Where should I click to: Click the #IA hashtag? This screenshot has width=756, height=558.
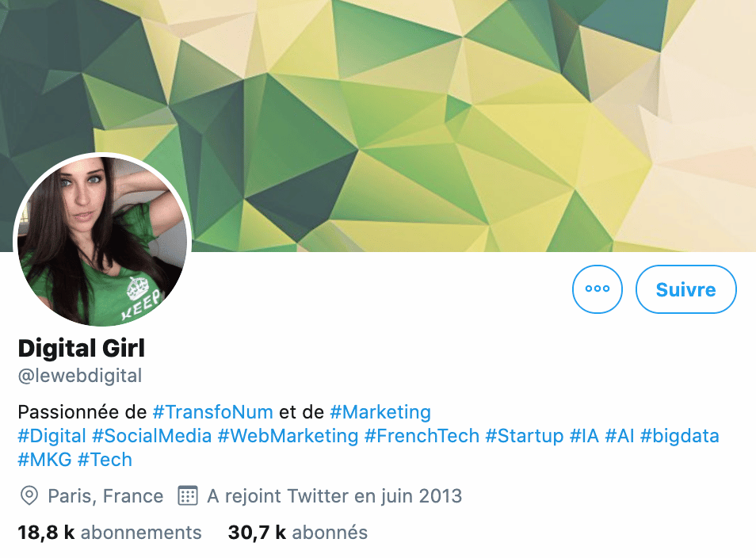pyautogui.click(x=584, y=436)
